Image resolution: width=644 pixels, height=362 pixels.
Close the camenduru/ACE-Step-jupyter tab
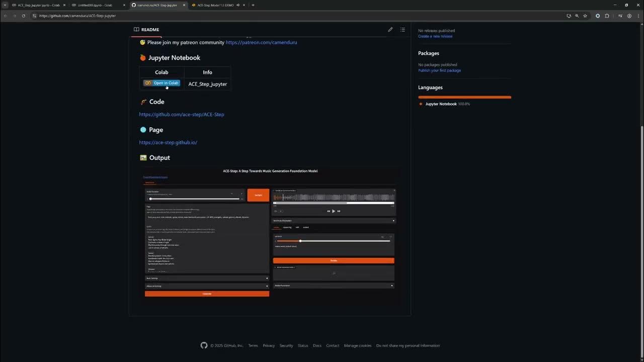point(184,5)
